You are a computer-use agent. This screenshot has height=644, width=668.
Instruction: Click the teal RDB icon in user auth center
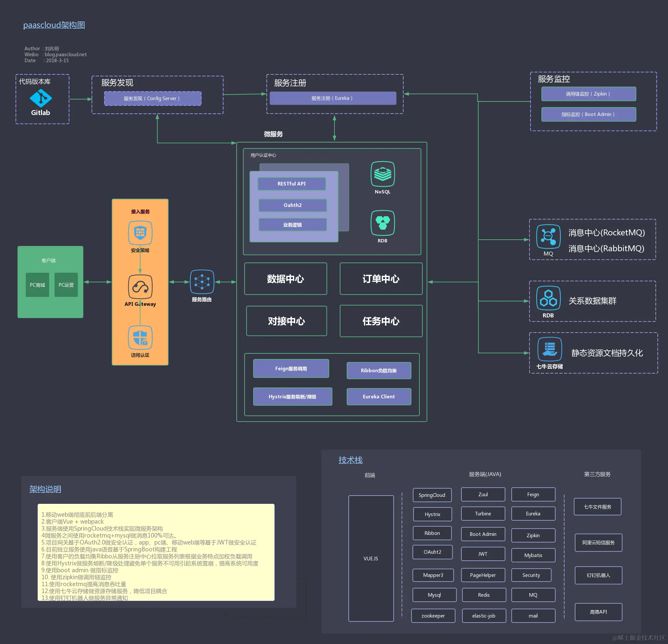(382, 223)
